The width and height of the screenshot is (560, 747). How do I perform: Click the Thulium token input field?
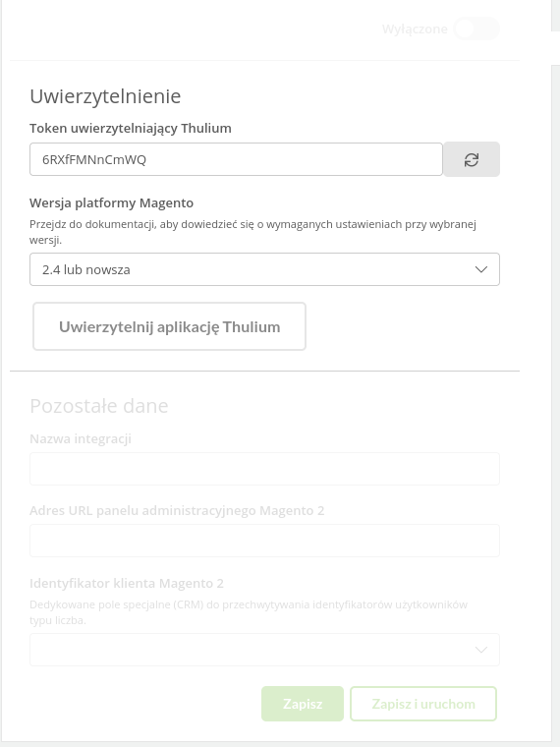236,159
